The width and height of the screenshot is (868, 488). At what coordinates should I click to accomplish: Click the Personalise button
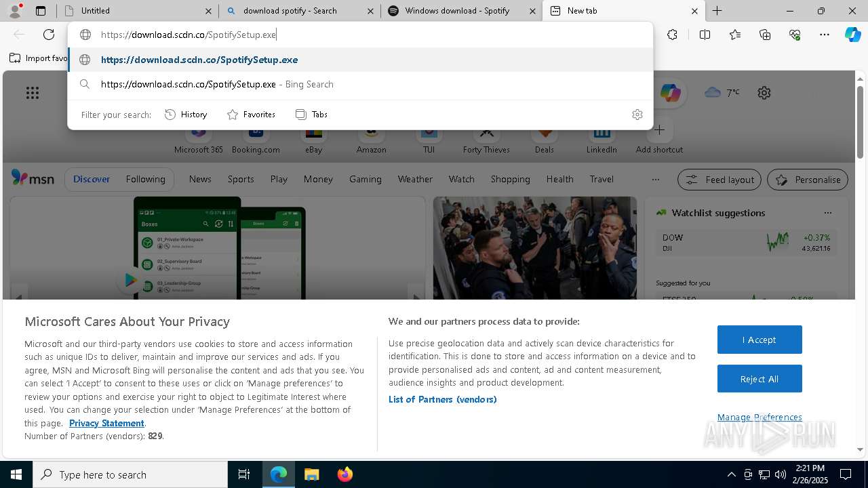[807, 180]
